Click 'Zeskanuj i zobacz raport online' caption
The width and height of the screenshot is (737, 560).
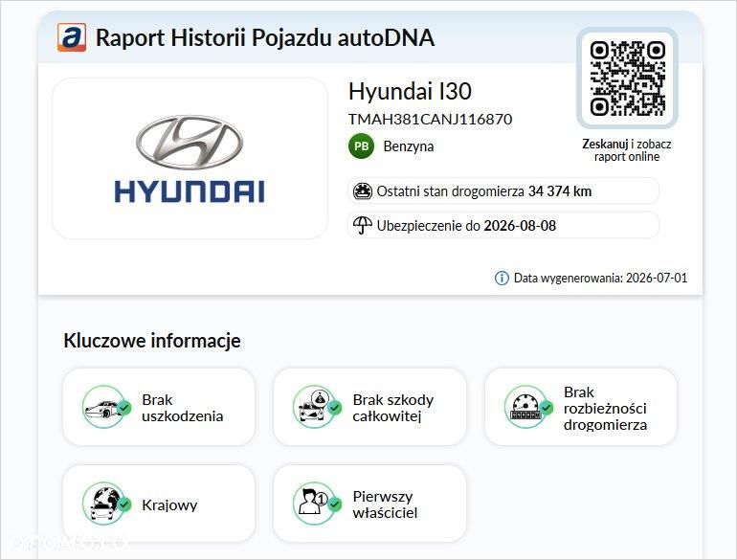[x=627, y=150]
